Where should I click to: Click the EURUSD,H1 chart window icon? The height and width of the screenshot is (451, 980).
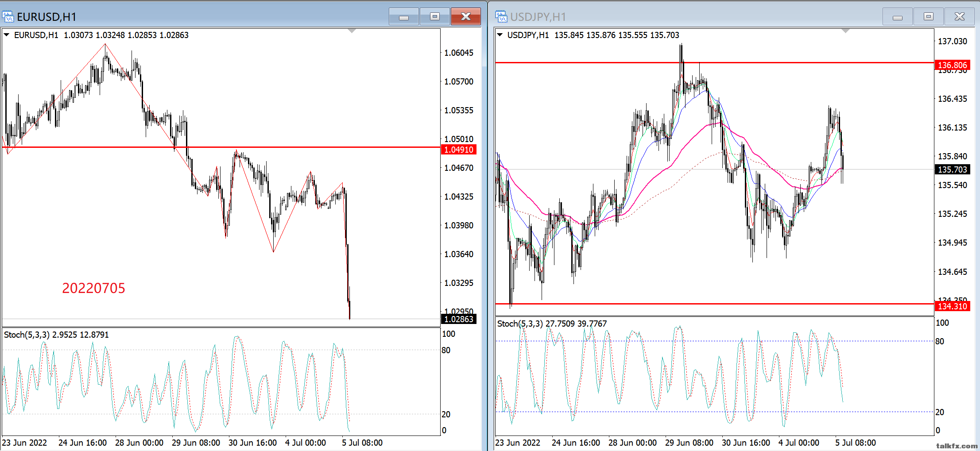[8, 17]
